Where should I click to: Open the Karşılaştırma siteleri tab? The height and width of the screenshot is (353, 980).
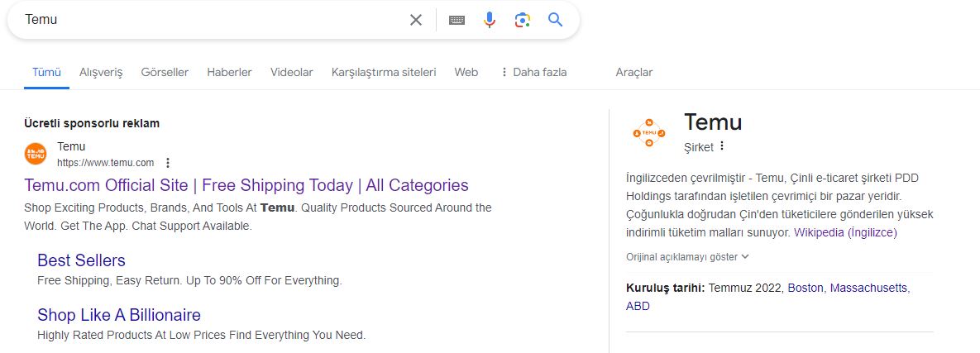384,72
